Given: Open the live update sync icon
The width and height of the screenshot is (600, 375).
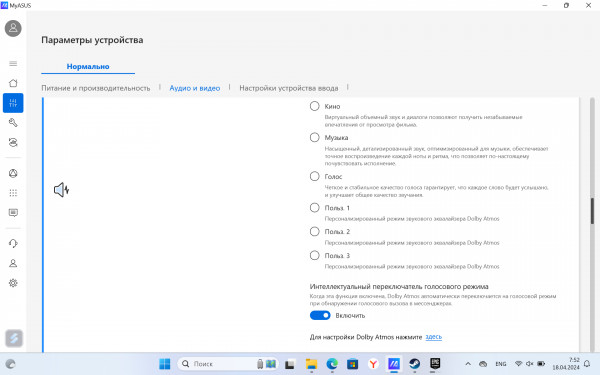Looking at the screenshot, I should pyautogui.click(x=13, y=142).
